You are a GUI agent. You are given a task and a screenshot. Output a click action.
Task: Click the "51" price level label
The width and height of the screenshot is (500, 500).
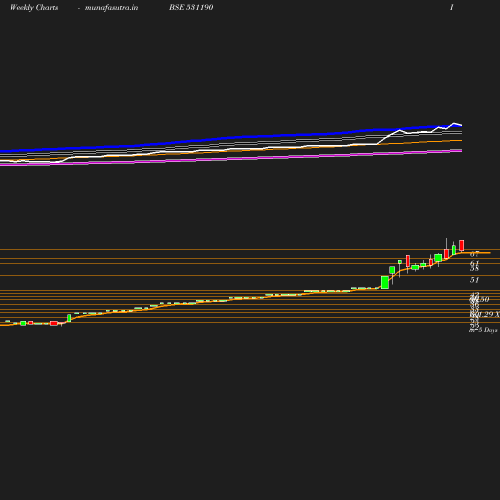(x=474, y=280)
